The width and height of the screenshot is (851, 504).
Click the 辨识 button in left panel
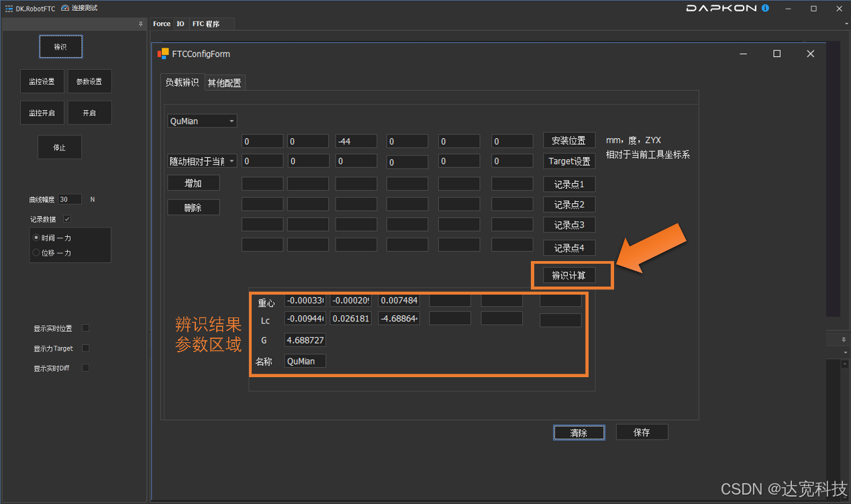pos(60,47)
